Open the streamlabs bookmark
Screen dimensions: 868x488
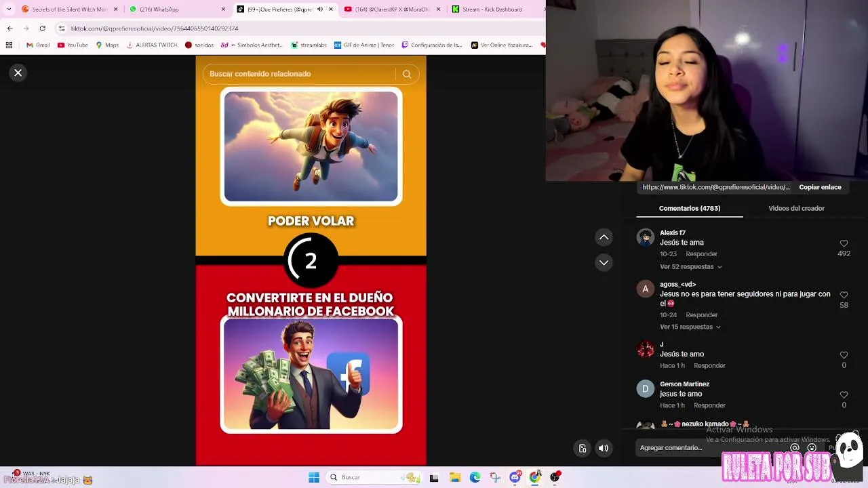click(309, 45)
